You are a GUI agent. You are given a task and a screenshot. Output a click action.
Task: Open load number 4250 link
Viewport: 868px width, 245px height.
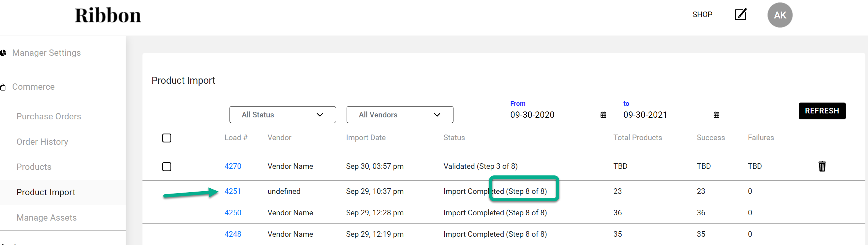pyautogui.click(x=232, y=213)
